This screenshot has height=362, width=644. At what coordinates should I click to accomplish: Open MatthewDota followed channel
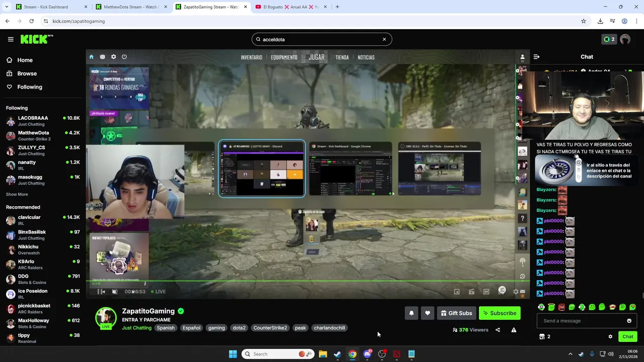(x=43, y=136)
